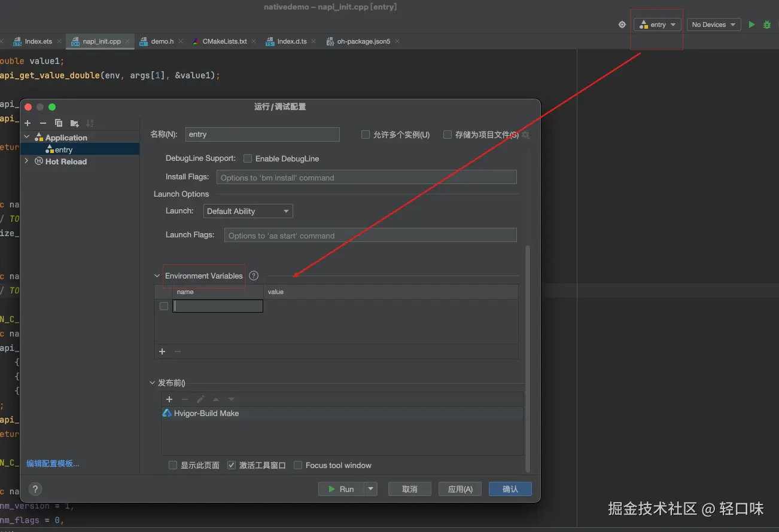Add a before-launch task
The width and height of the screenshot is (779, 532).
coord(169,399)
